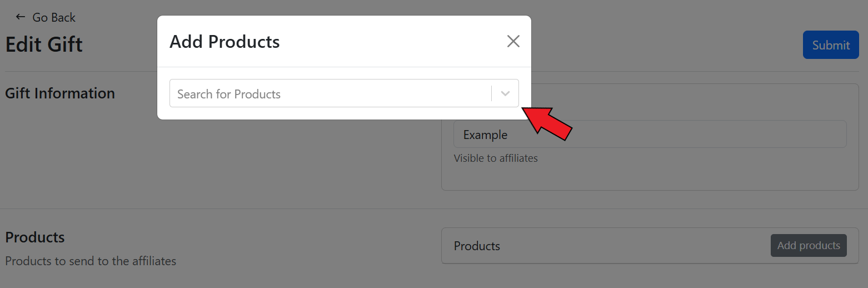Click the Visible to affiliates helper text
The height and width of the screenshot is (288, 868).
click(x=496, y=158)
